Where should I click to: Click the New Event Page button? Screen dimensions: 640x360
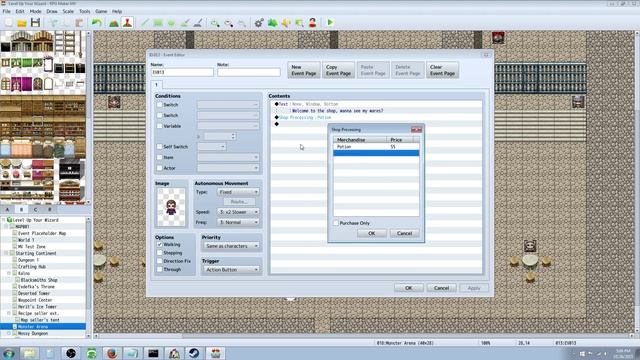pos(304,70)
